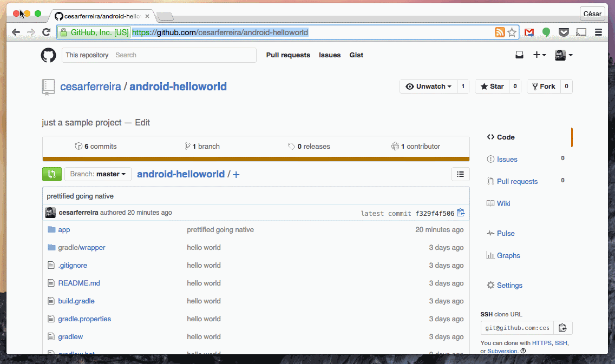Edit the repository description
Screen dimensions: 615x364
pyautogui.click(x=142, y=123)
